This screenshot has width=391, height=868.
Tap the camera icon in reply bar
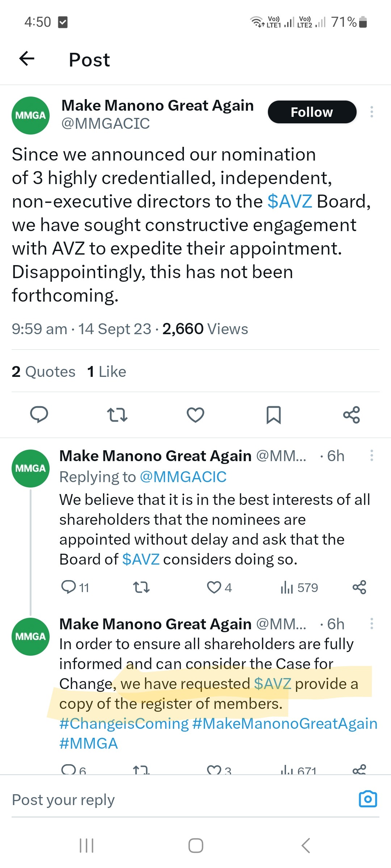368,799
